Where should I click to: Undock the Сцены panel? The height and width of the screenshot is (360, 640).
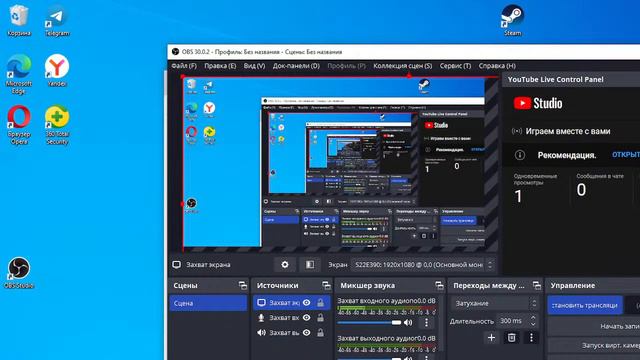point(242,285)
